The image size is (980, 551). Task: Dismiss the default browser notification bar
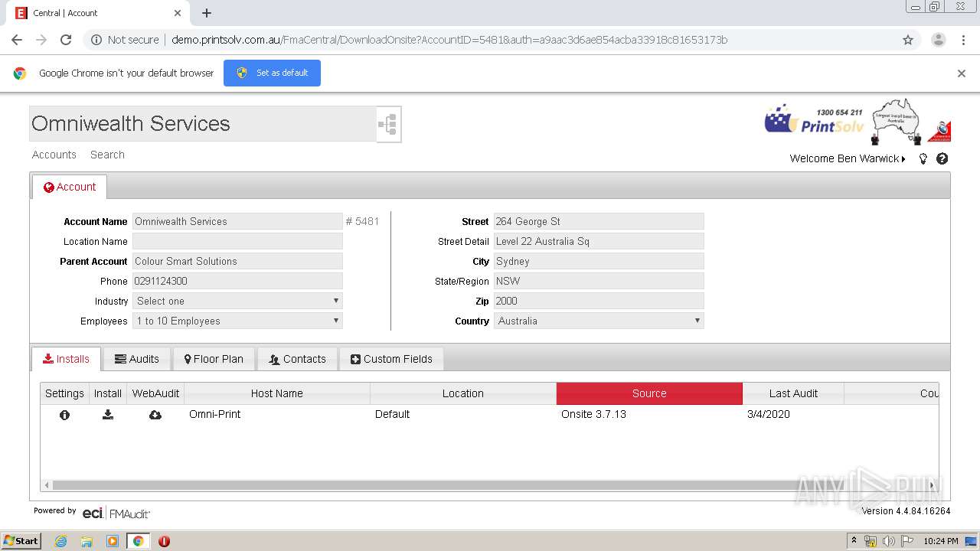pyautogui.click(x=962, y=73)
